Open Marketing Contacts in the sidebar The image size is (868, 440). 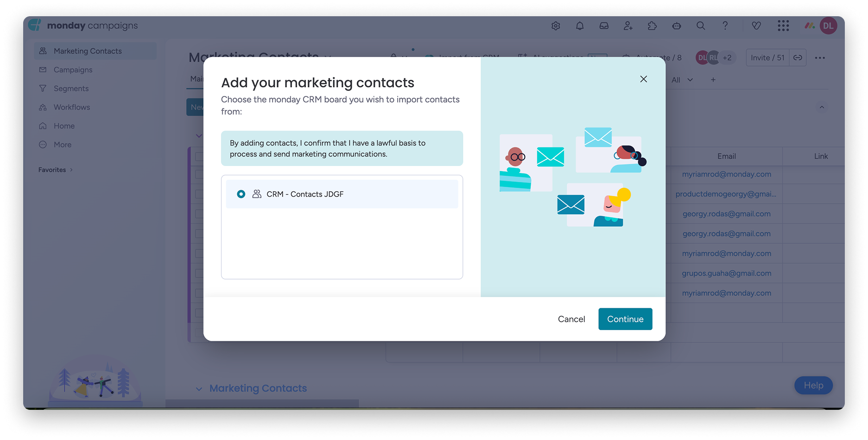click(95, 51)
